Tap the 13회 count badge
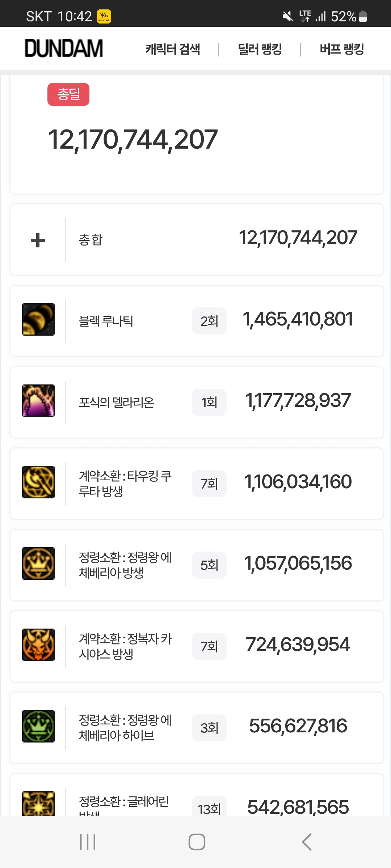The image size is (391, 868). click(209, 808)
